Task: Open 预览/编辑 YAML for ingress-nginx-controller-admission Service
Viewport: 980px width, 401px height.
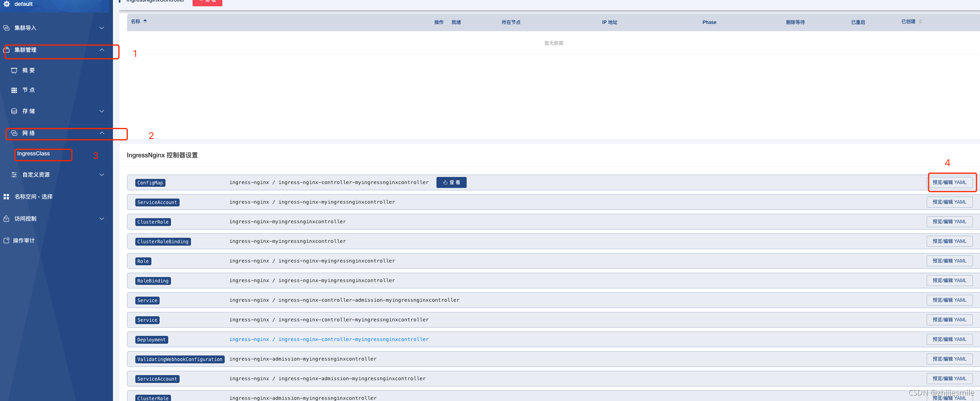Action: (x=949, y=300)
